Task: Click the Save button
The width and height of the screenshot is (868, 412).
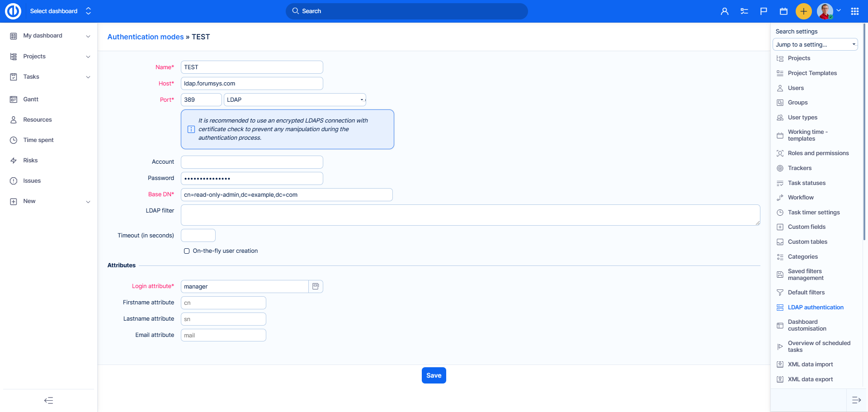Action: [434, 375]
